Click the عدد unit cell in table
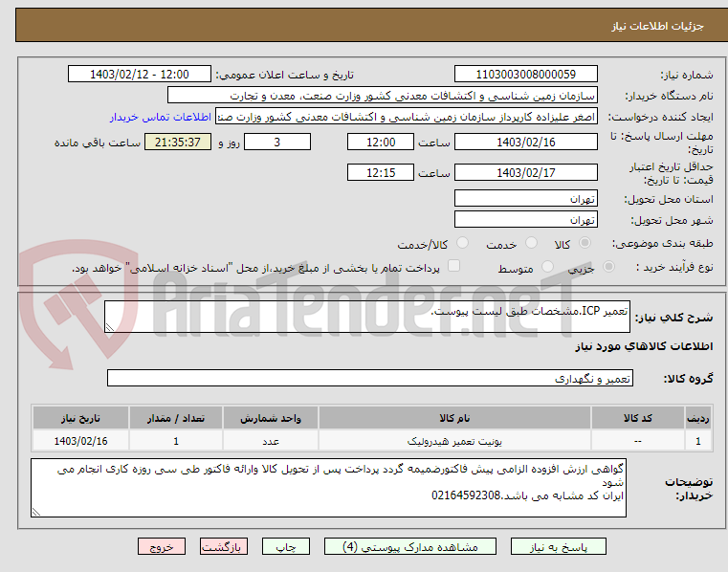This screenshot has height=572, width=728. click(x=271, y=441)
